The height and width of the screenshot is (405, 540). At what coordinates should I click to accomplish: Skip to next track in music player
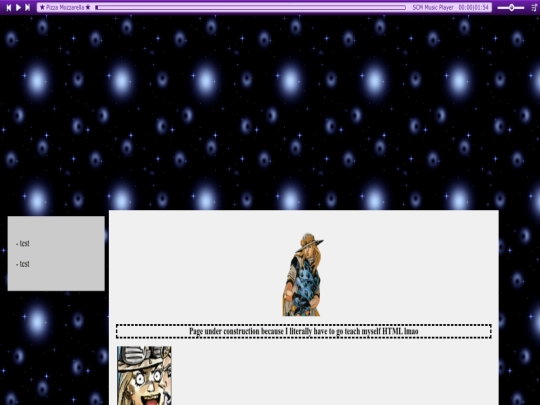[x=28, y=7]
